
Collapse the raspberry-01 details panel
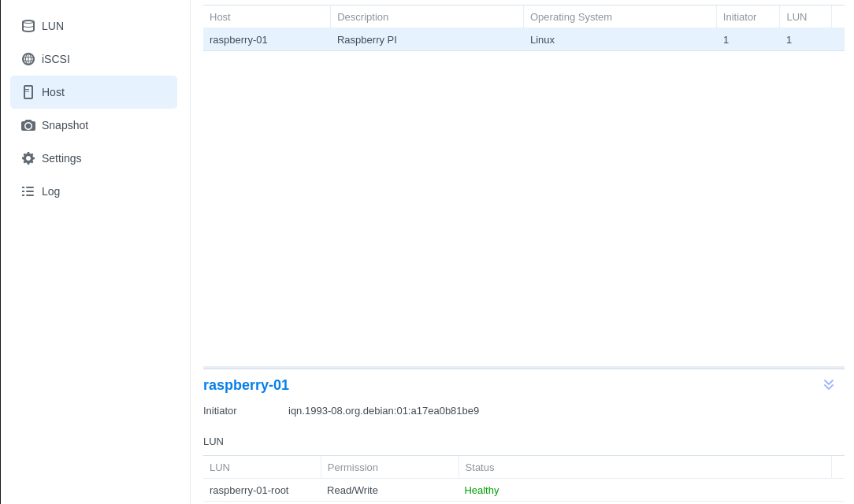click(828, 384)
